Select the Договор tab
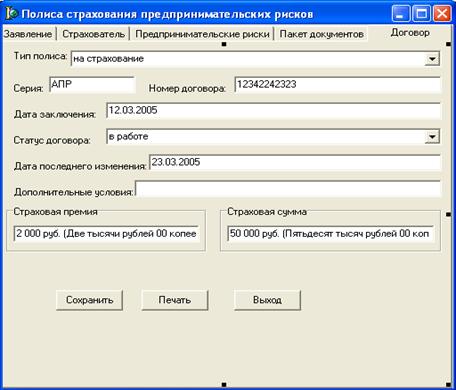The width and height of the screenshot is (456, 390). coord(410,33)
